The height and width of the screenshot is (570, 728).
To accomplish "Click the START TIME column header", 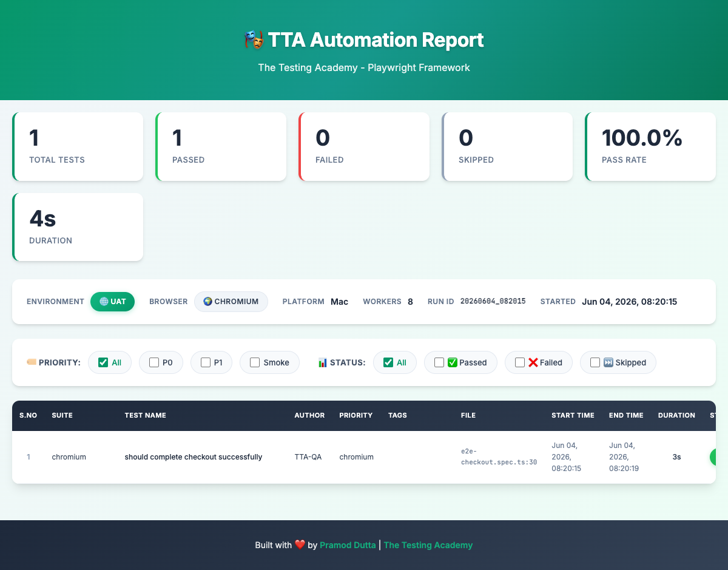I will pyautogui.click(x=573, y=416).
